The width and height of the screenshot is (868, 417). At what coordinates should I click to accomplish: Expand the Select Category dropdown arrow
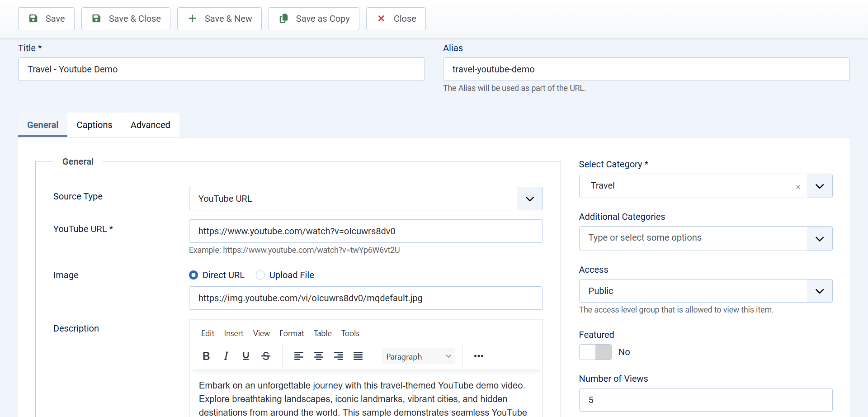pos(820,186)
